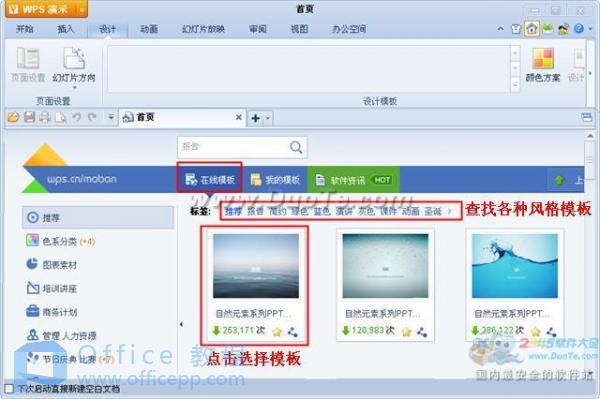Download the template with 120,983 downloads via green arrow
Viewport: 600px width, 399px height.
point(346,330)
